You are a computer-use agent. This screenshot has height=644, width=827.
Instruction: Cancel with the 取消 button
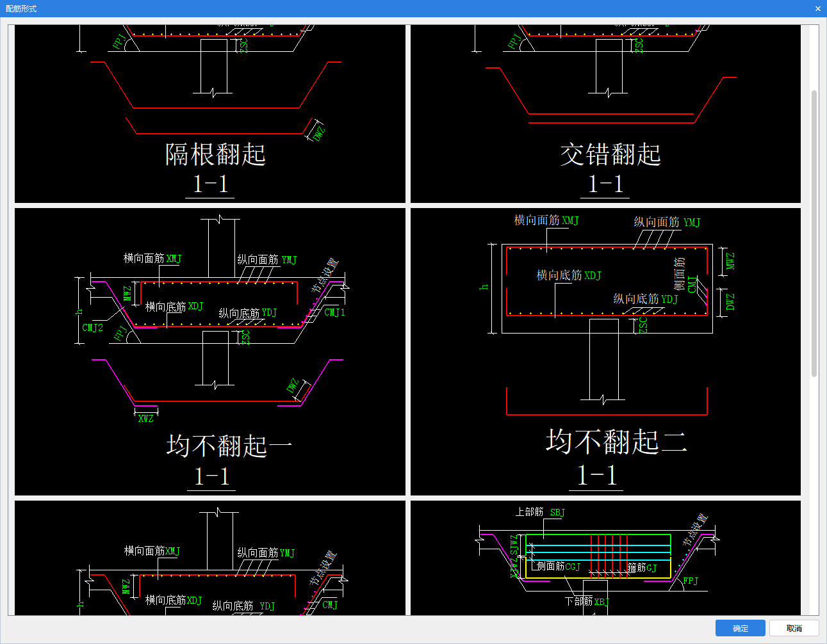point(794,629)
